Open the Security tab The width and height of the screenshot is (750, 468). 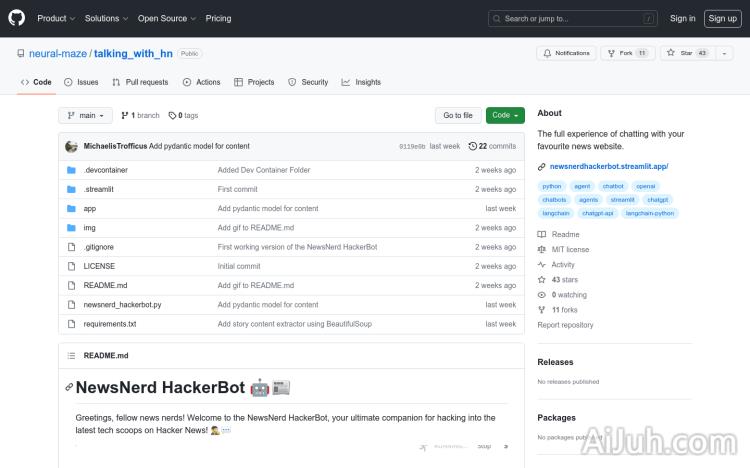pos(308,82)
